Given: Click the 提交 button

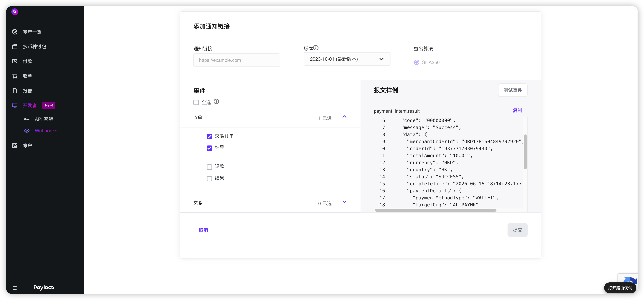Looking at the screenshot, I should 517,230.
